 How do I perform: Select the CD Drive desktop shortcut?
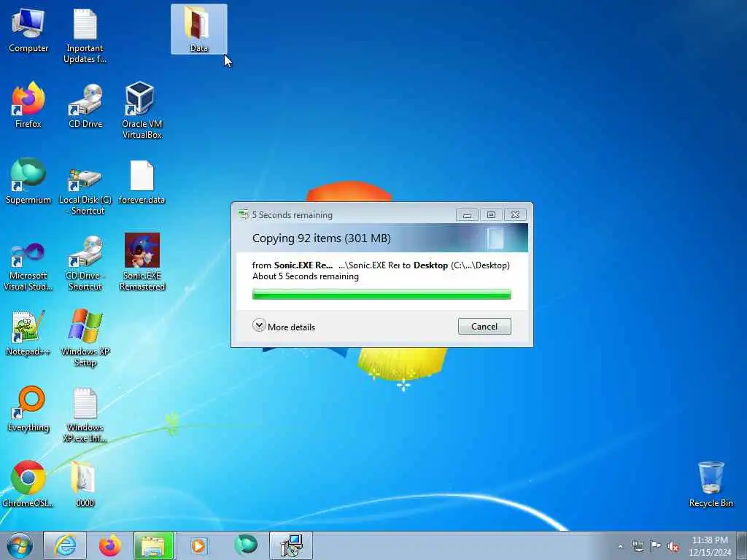[x=85, y=105]
